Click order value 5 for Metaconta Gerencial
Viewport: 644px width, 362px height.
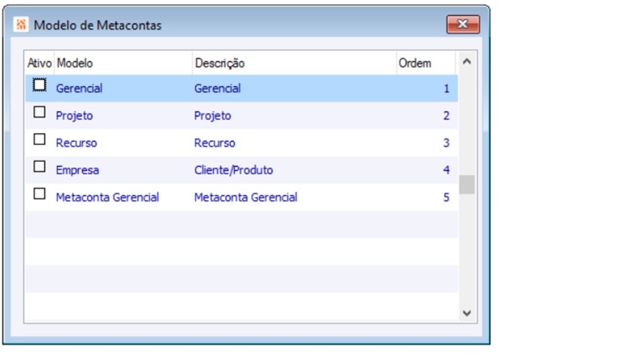click(447, 197)
